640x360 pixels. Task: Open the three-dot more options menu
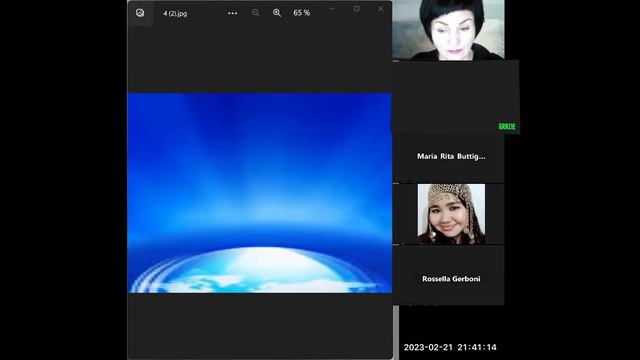233,13
